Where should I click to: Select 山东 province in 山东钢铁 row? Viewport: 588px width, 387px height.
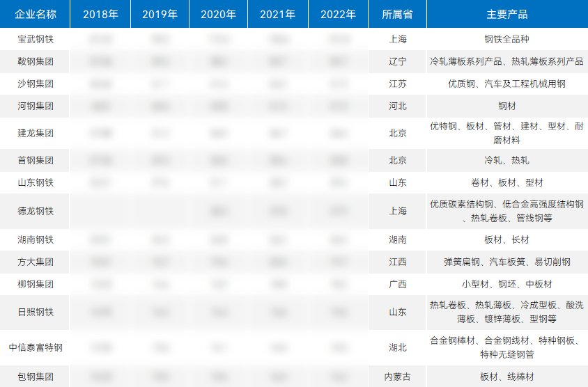(398, 182)
